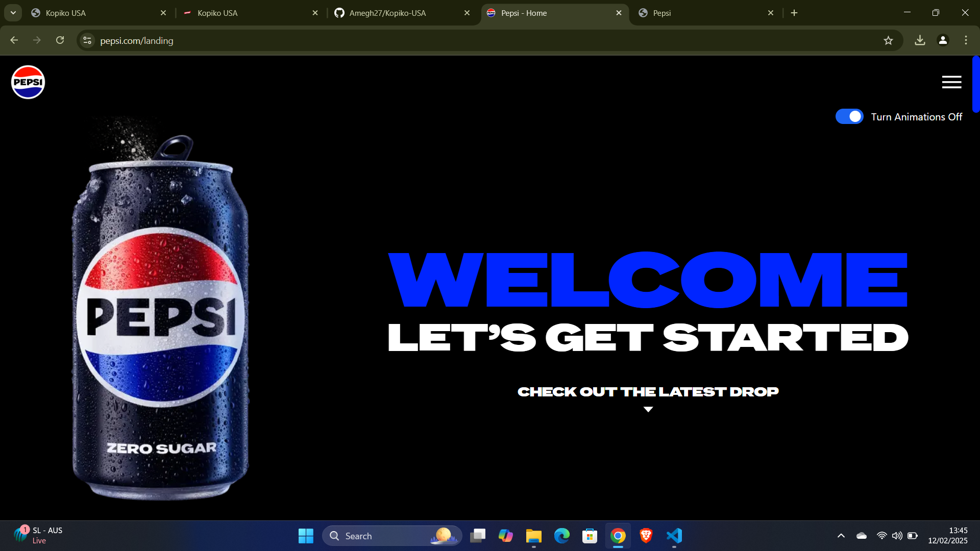Open Chrome downloads icon
The height and width of the screenshot is (551, 980).
920,40
